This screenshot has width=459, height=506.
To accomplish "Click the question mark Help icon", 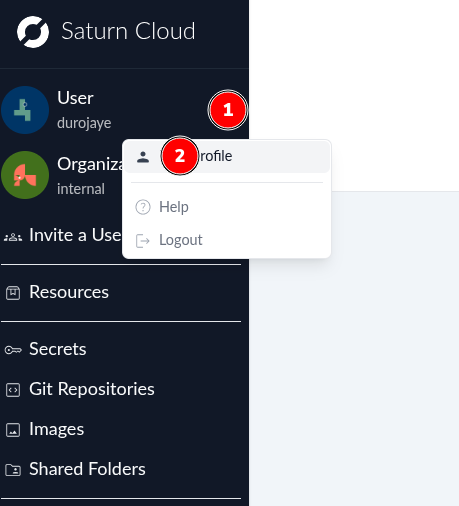I will 143,207.
